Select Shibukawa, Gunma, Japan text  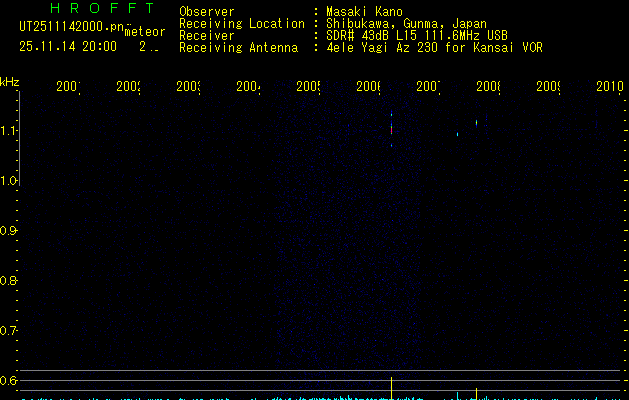406,24
